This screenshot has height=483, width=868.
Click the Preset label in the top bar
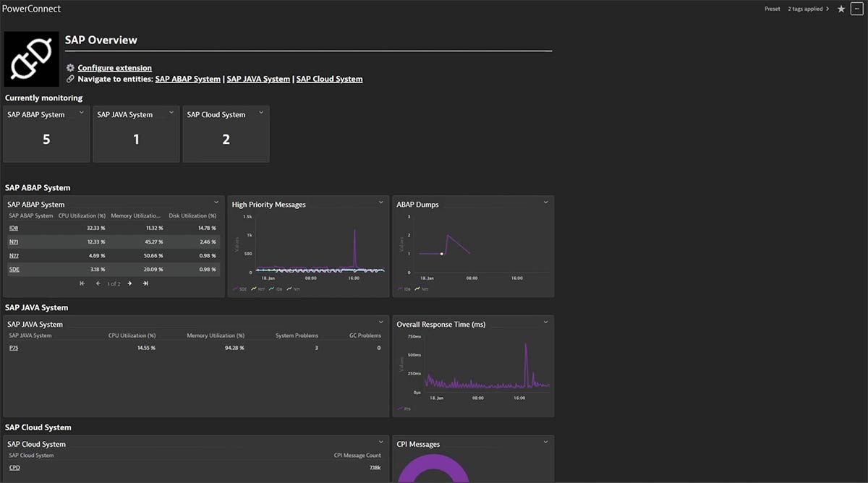772,9
